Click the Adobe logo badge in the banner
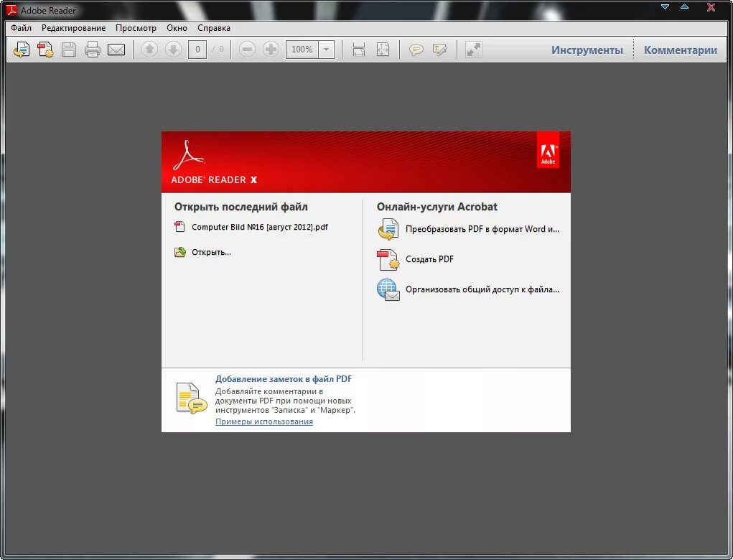The image size is (733, 560). [548, 150]
